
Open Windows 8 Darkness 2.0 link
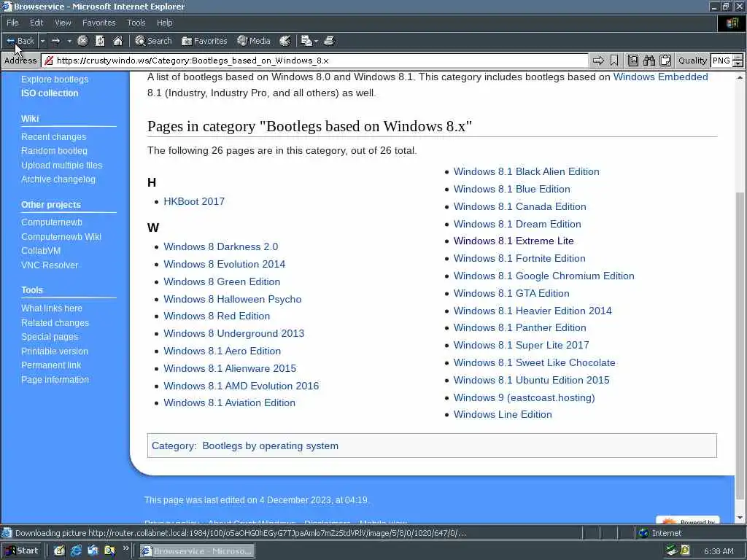point(220,246)
